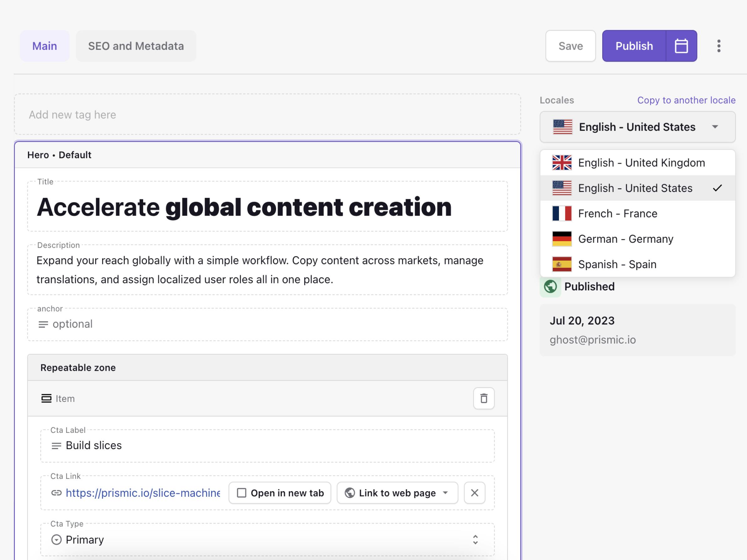Click the Add new tag here field
The height and width of the screenshot is (560, 747).
pos(267,115)
